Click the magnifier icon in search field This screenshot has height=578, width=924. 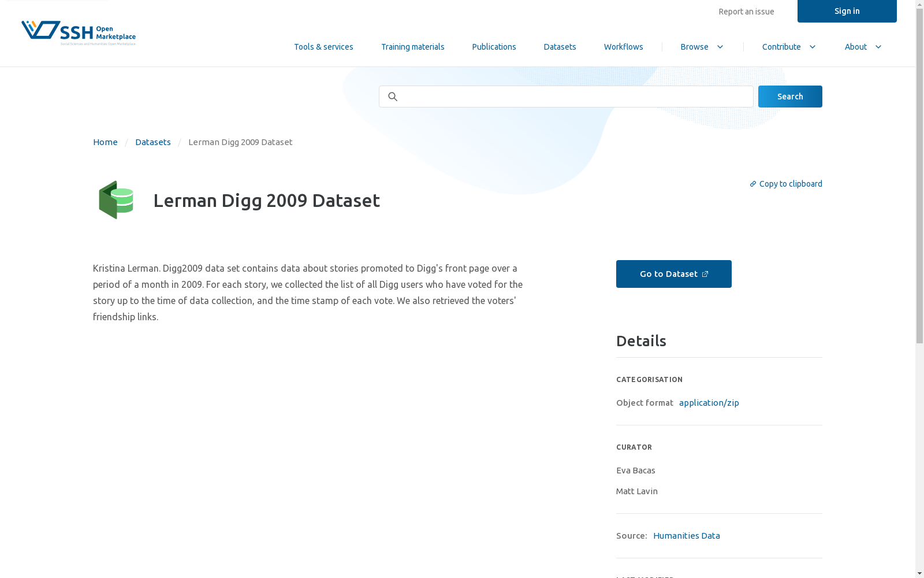point(393,97)
